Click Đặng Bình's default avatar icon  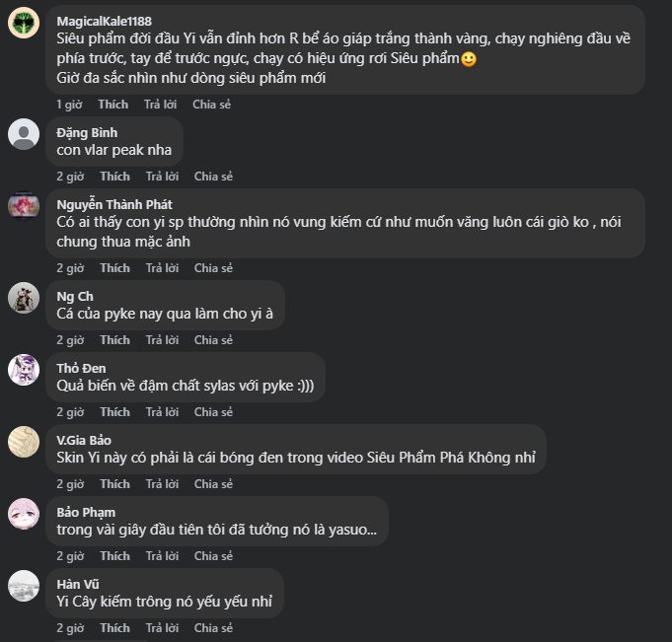pos(24,134)
